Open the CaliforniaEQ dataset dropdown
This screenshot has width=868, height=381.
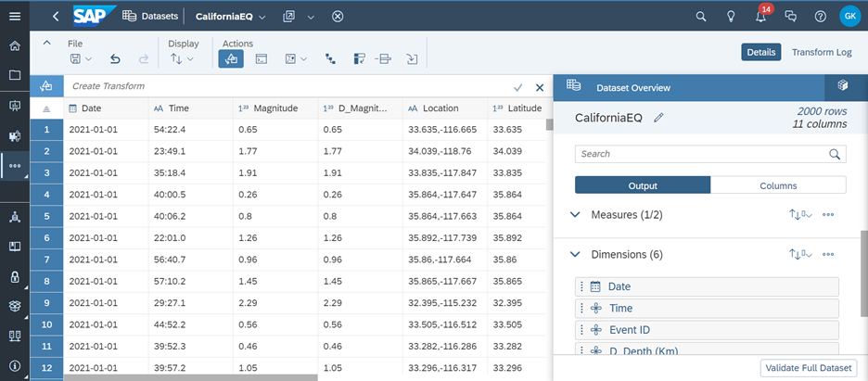pos(263,17)
